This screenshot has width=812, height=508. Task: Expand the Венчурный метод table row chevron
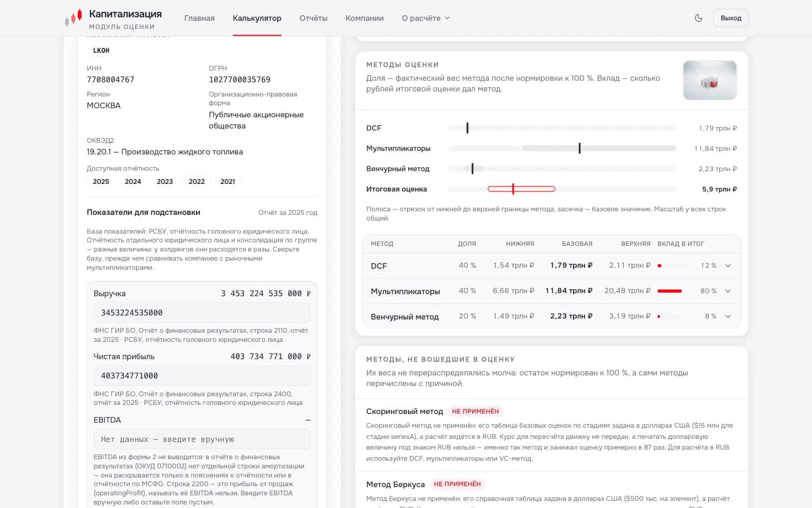tap(728, 316)
